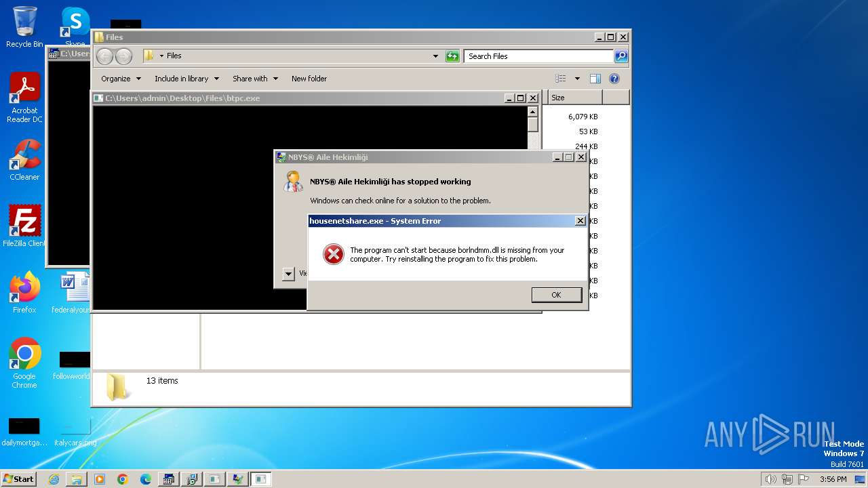Open the Organize dropdown menu
Viewport: 868px width, 488px height.
(121, 79)
